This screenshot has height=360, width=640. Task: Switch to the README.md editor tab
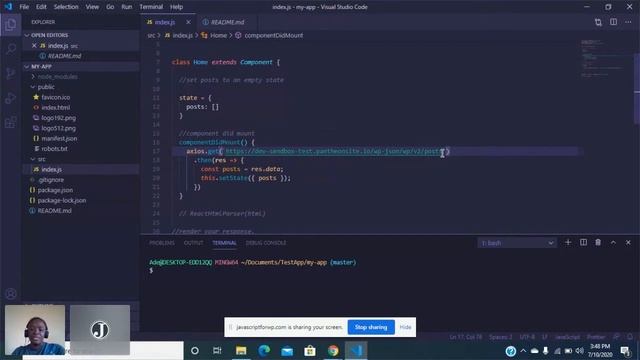(x=226, y=22)
